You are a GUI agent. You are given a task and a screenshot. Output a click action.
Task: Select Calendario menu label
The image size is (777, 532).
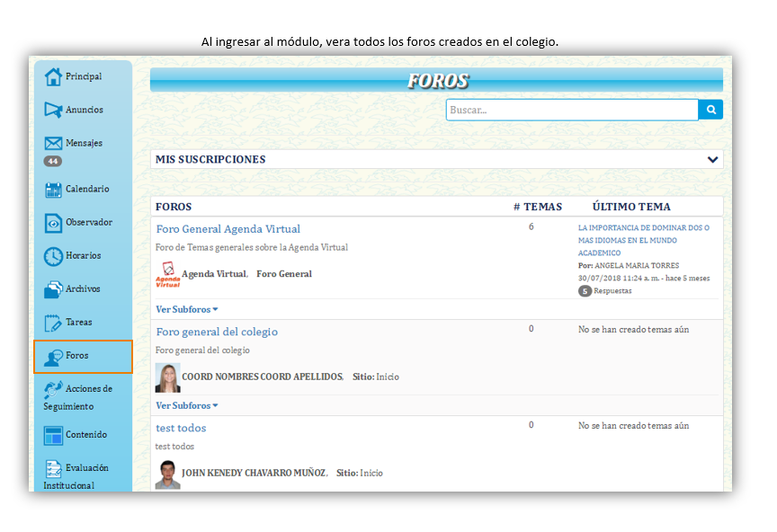[87, 189]
